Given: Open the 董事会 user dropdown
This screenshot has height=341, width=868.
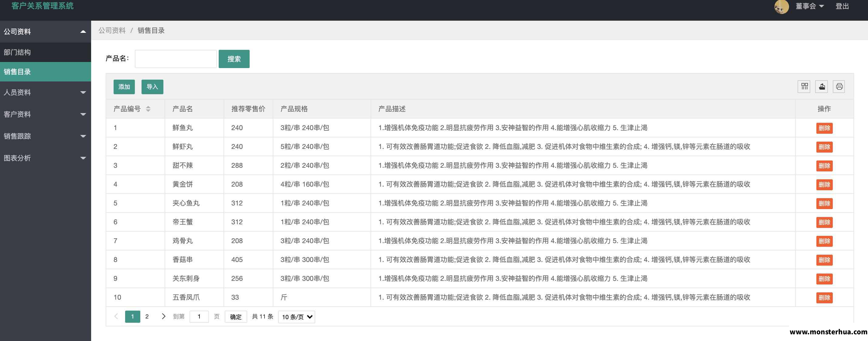Looking at the screenshot, I should pyautogui.click(x=810, y=6).
